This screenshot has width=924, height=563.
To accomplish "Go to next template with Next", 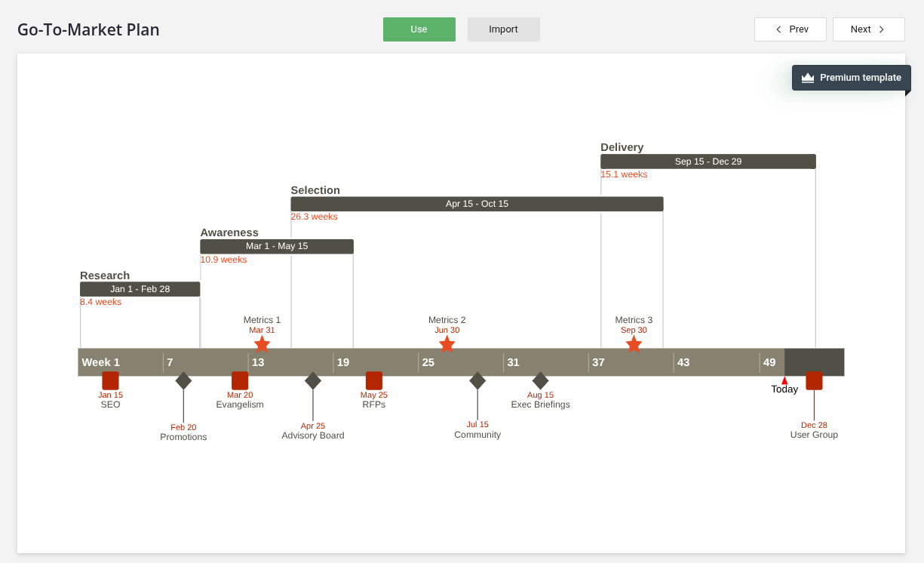I will tap(868, 29).
